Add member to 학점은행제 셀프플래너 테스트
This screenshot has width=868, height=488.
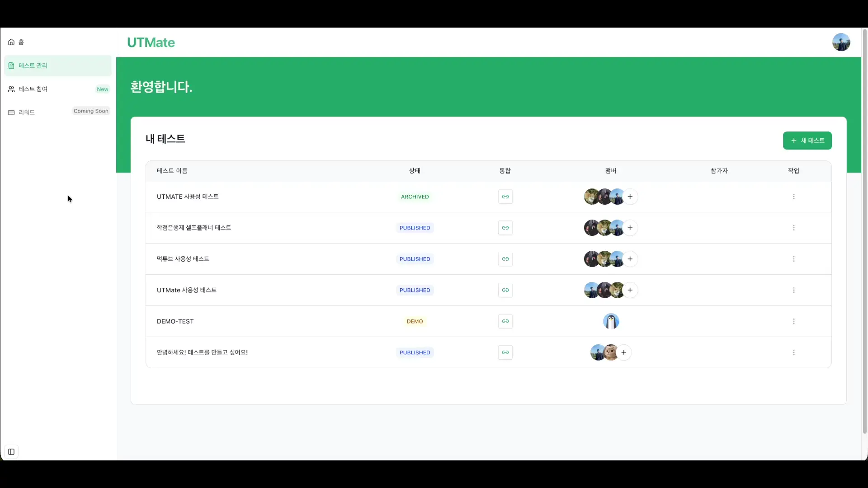tap(630, 228)
